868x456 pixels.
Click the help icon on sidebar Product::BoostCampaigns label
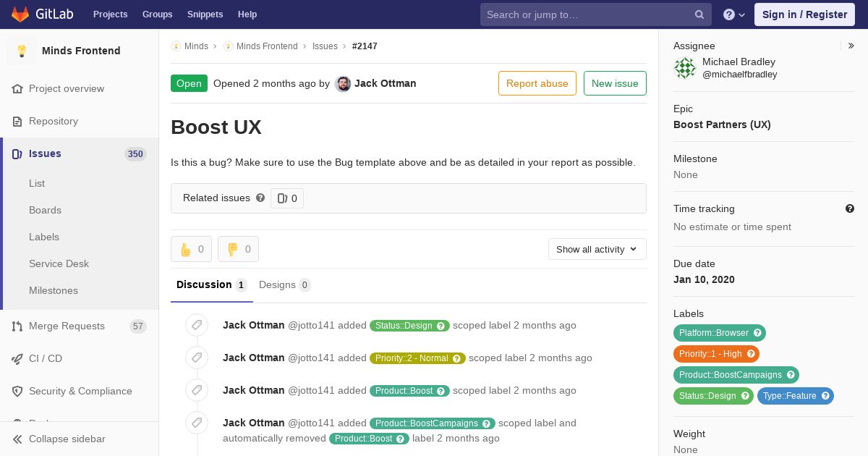click(791, 375)
